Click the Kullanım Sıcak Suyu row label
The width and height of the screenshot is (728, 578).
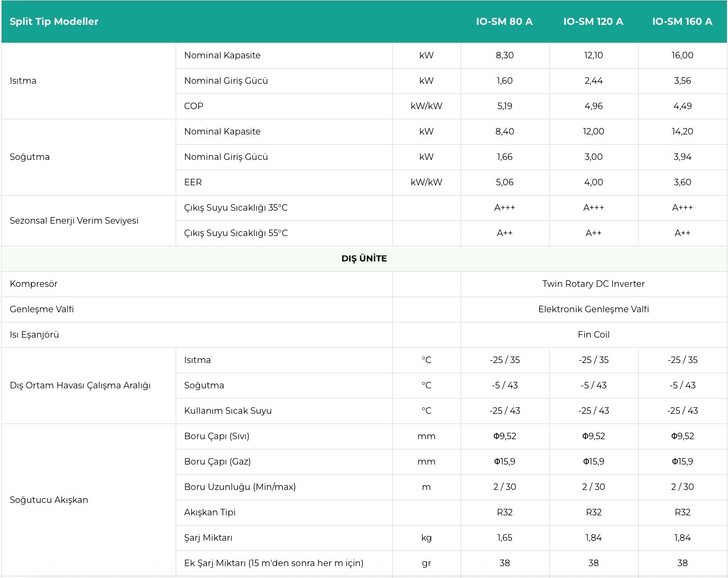(228, 411)
